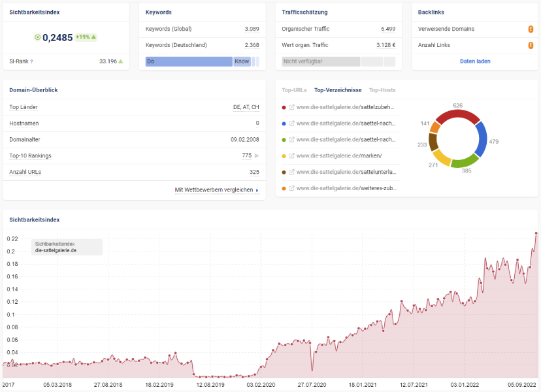Open the Anzahl URLs value 325
The image size is (541, 392).
click(254, 172)
